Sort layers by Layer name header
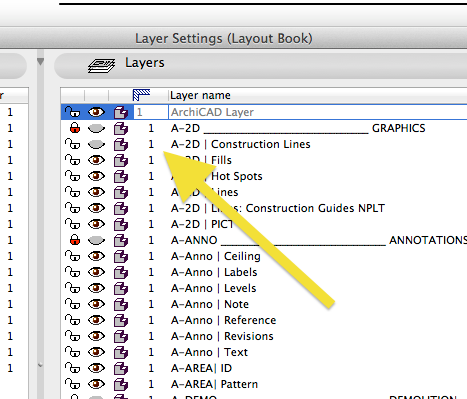 click(x=200, y=95)
